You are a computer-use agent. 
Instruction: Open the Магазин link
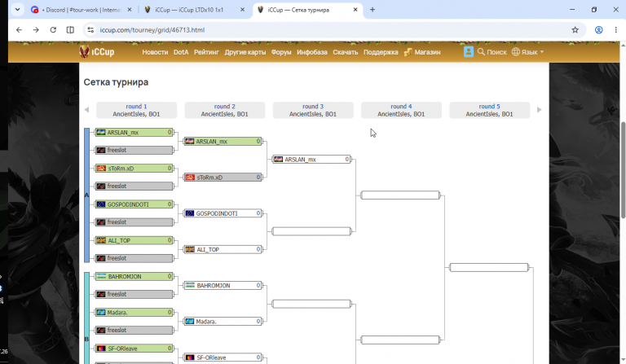coord(427,52)
